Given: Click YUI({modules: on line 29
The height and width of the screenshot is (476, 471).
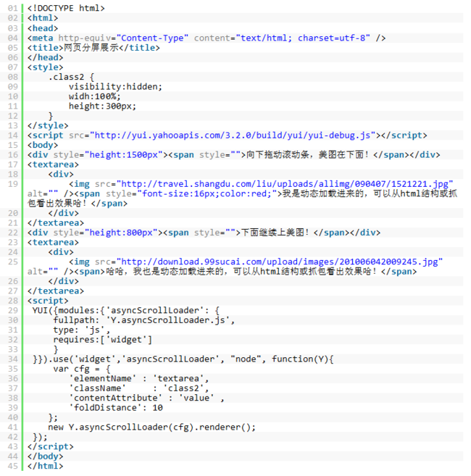Looking at the screenshot, I should click(x=68, y=310).
